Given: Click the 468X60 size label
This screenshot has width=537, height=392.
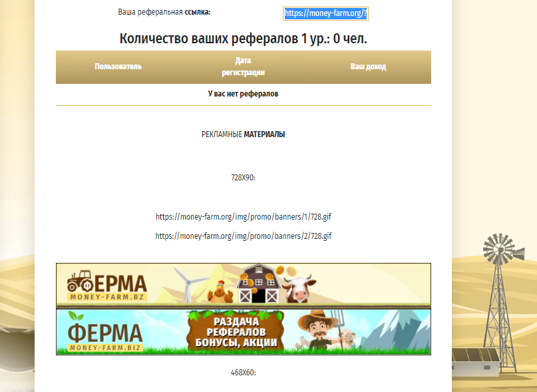Looking at the screenshot, I should tap(243, 373).
